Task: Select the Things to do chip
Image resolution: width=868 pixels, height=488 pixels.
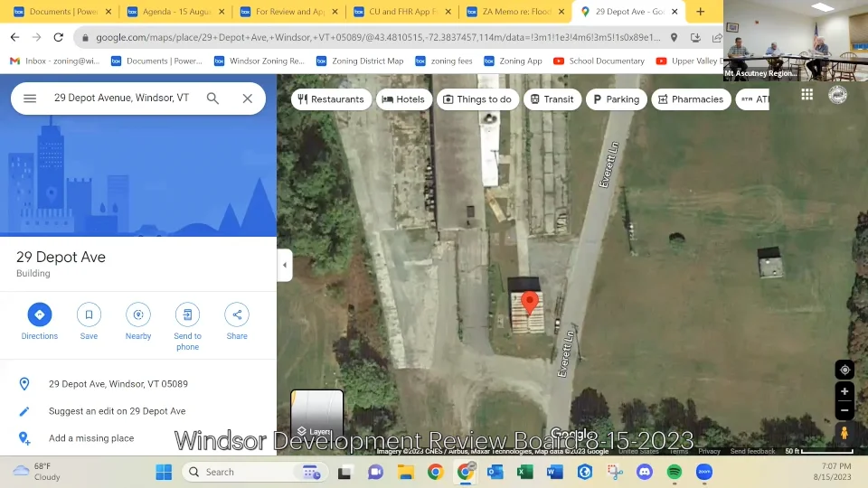Action: [x=477, y=99]
